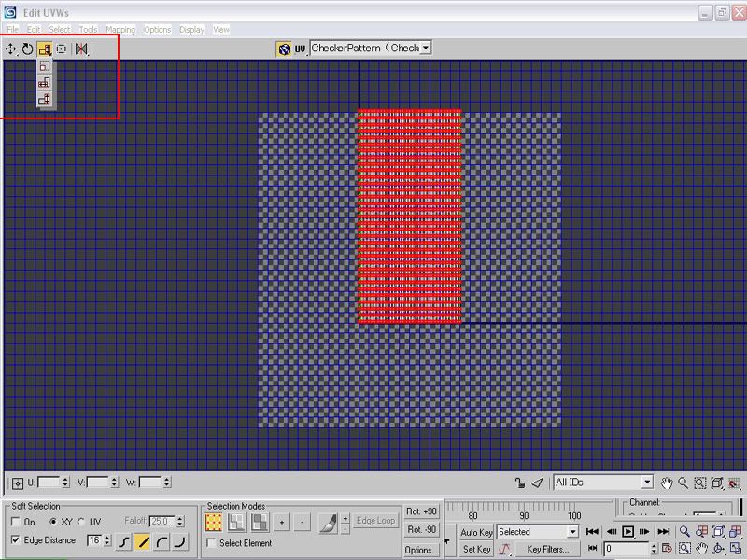
Task: Click the Filter Selected Faces icon
Action: 538,483
